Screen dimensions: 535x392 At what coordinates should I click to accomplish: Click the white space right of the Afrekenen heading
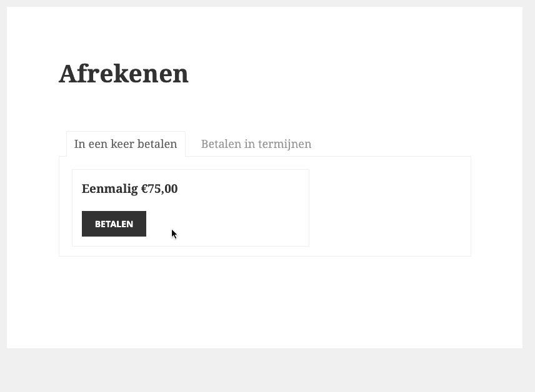pyautogui.click(x=344, y=74)
